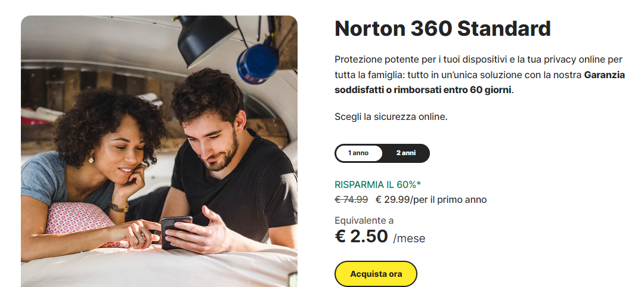Screen dimensions: 644x287
Task: Click the /mese label beside the price
Action: pyautogui.click(x=409, y=239)
